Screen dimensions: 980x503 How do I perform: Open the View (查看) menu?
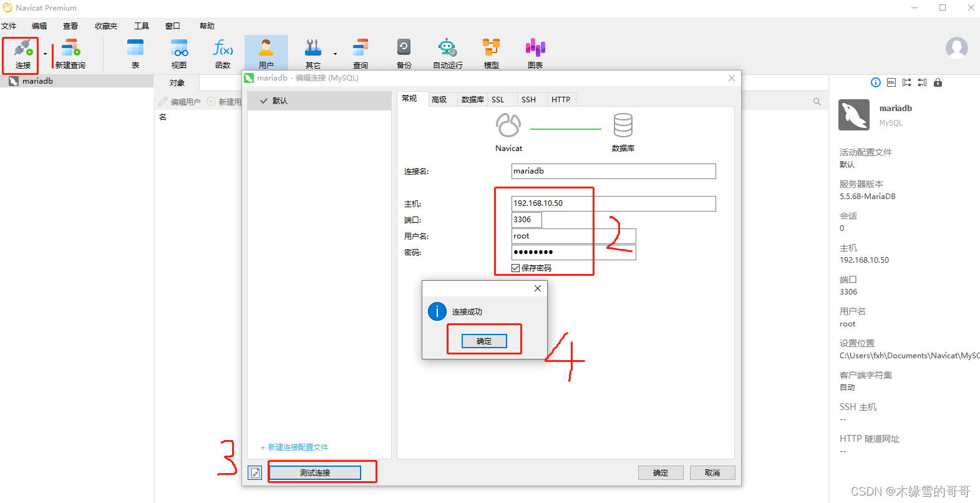(x=70, y=26)
